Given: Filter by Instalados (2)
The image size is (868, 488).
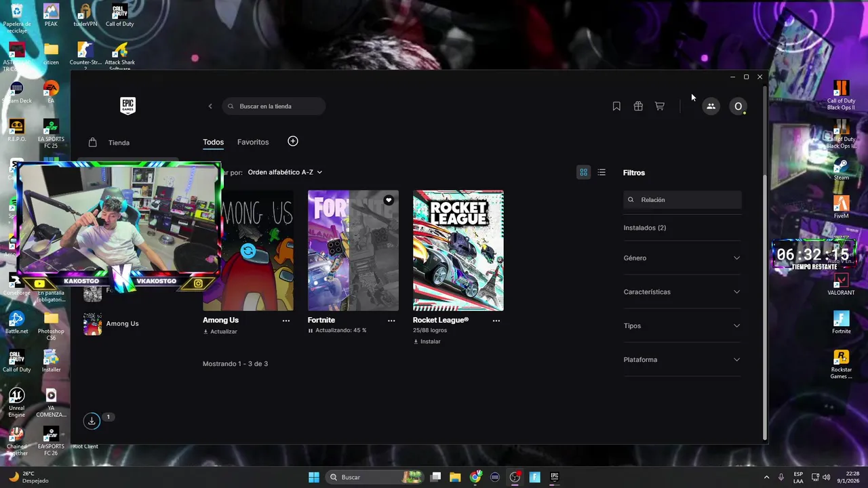Looking at the screenshot, I should click(x=645, y=228).
